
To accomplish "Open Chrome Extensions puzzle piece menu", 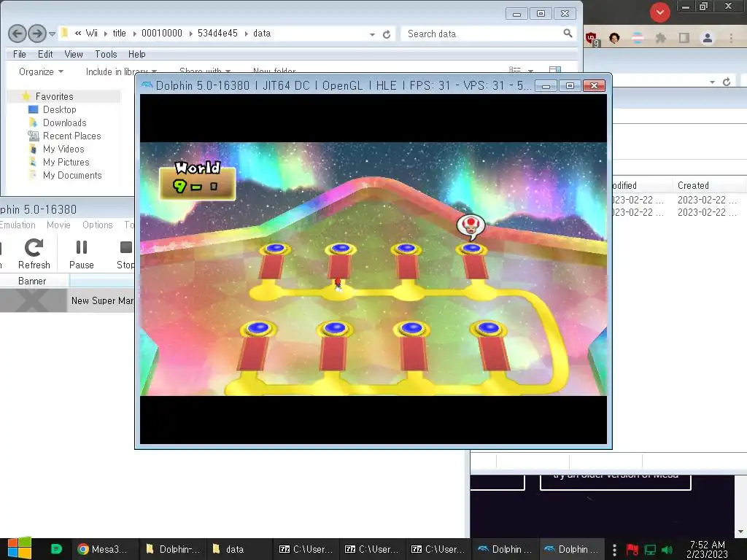I will click(x=660, y=38).
